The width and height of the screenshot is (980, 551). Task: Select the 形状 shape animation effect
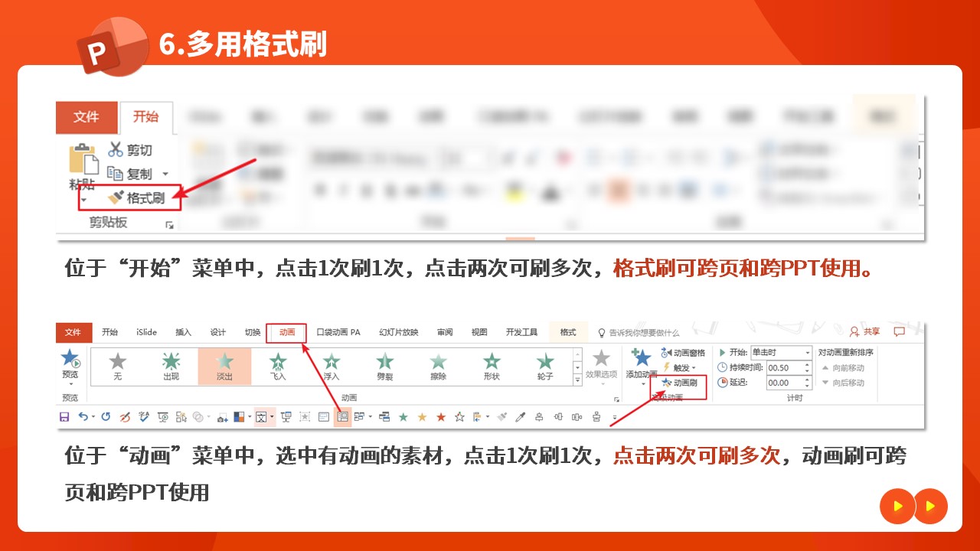492,367
